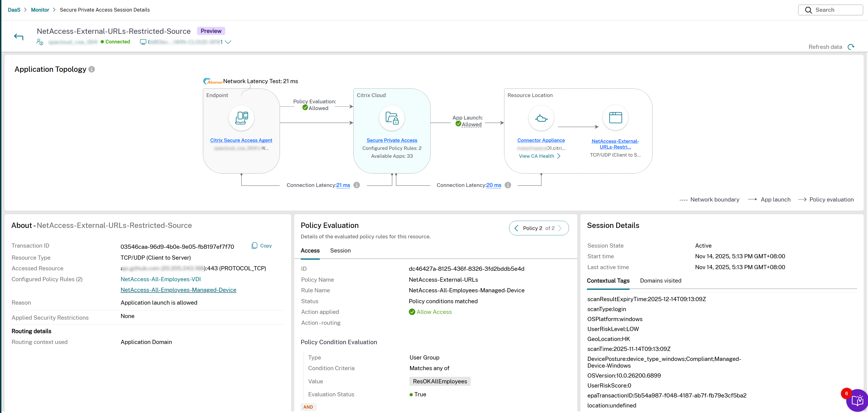Open Citrix Secure Access Agent link
The height and width of the screenshot is (413, 868).
coord(241,140)
